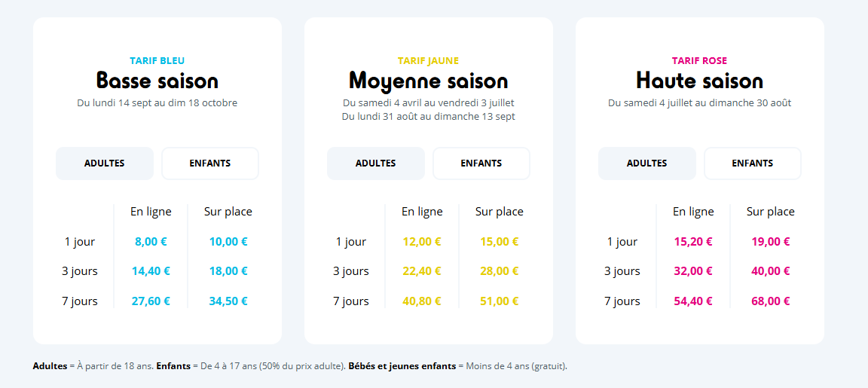
Task: Click "Sur place" header in Haute saison card
Action: 771,212
